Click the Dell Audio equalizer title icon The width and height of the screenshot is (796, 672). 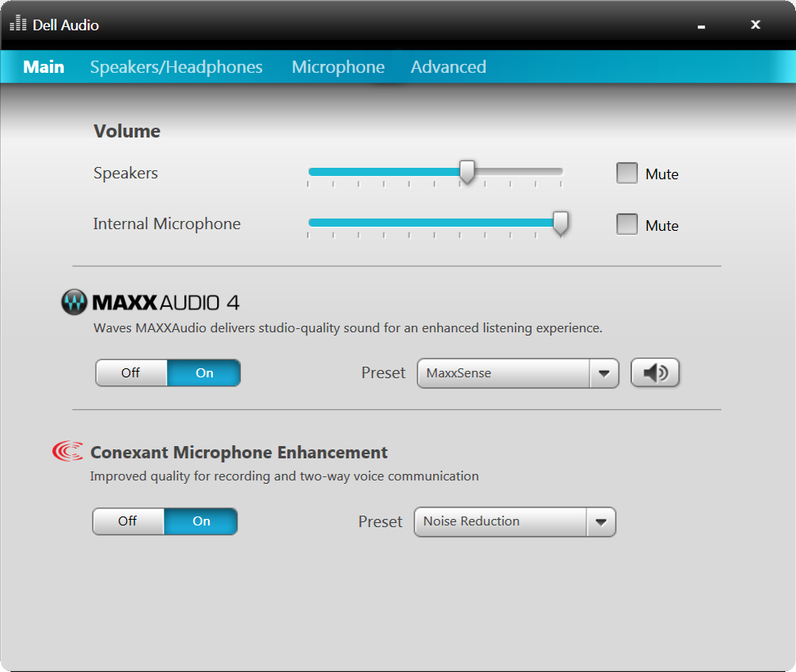pyautogui.click(x=18, y=24)
